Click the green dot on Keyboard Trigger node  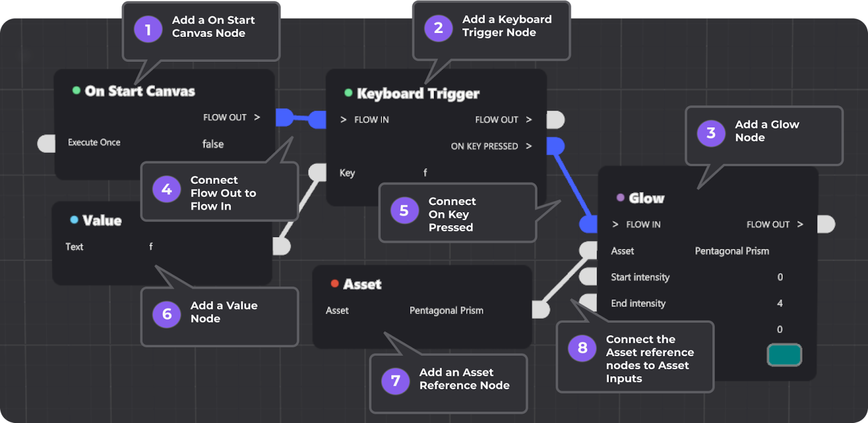click(x=348, y=93)
